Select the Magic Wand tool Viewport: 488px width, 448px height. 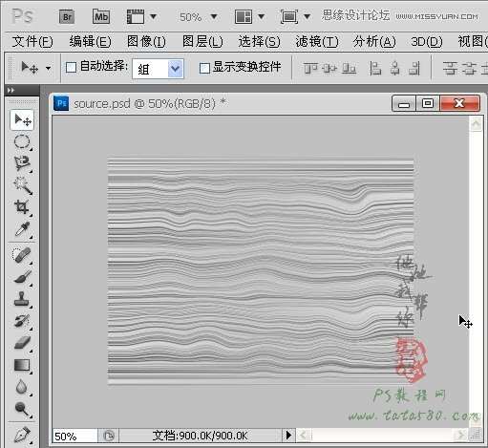(x=22, y=185)
